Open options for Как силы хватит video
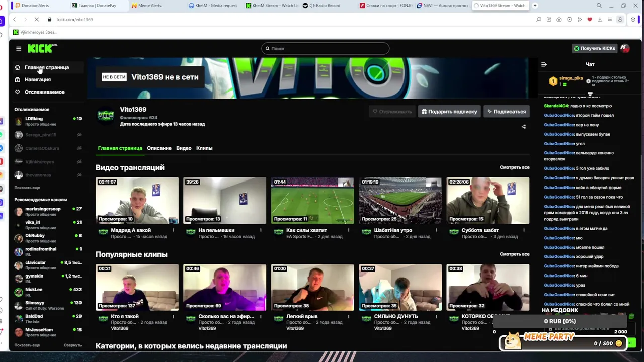Viewport: 644px width, 362px height. click(348, 230)
